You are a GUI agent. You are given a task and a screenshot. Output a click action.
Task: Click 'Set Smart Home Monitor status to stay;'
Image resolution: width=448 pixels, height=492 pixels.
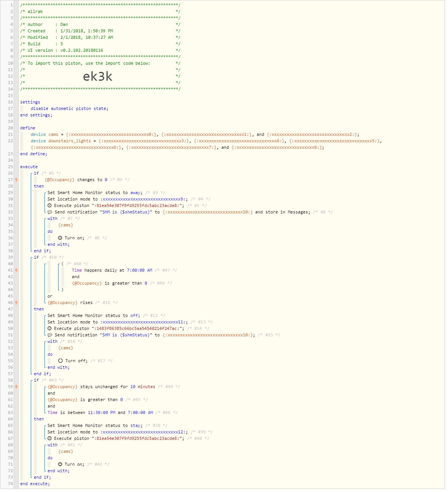pyautogui.click(x=95, y=425)
